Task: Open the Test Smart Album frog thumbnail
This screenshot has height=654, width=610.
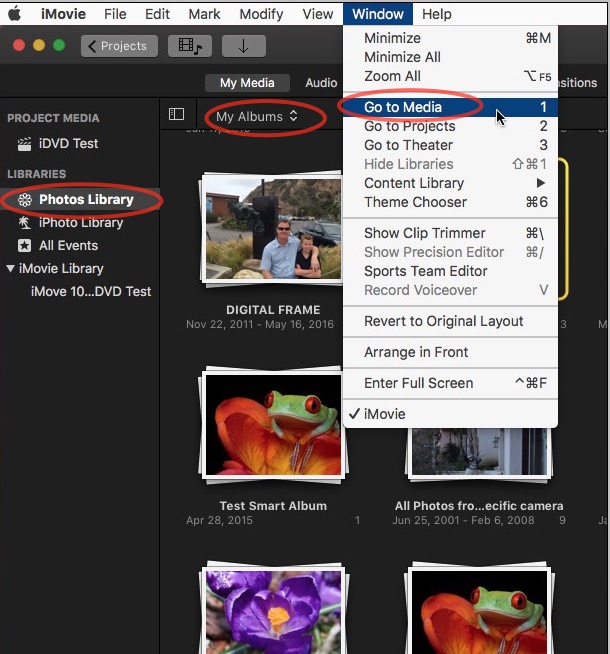Action: click(x=274, y=425)
